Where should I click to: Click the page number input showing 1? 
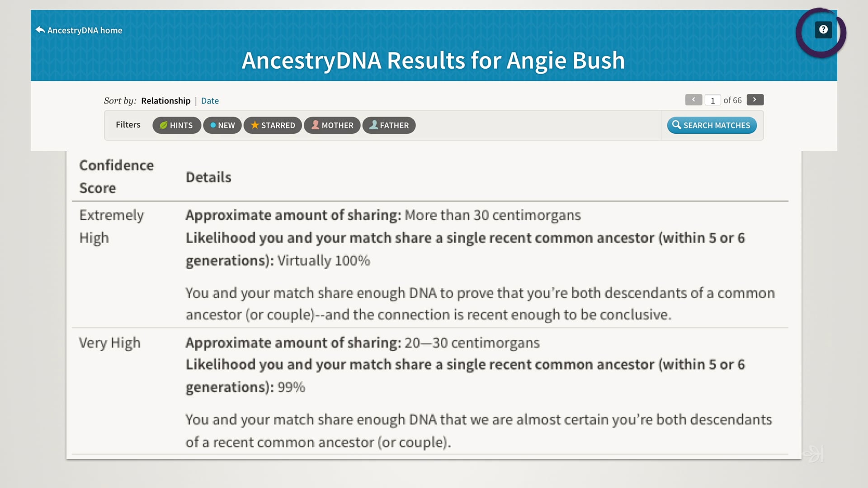[x=712, y=100]
